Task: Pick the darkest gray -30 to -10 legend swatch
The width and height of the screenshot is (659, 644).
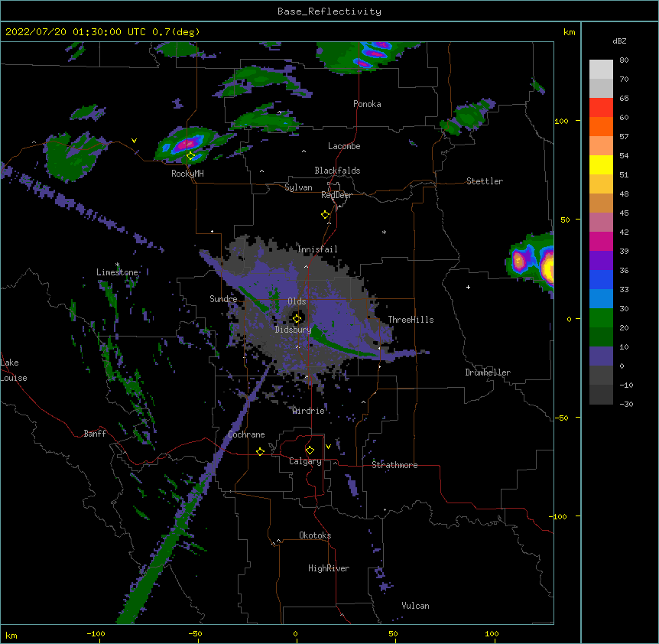Action: [x=601, y=395]
